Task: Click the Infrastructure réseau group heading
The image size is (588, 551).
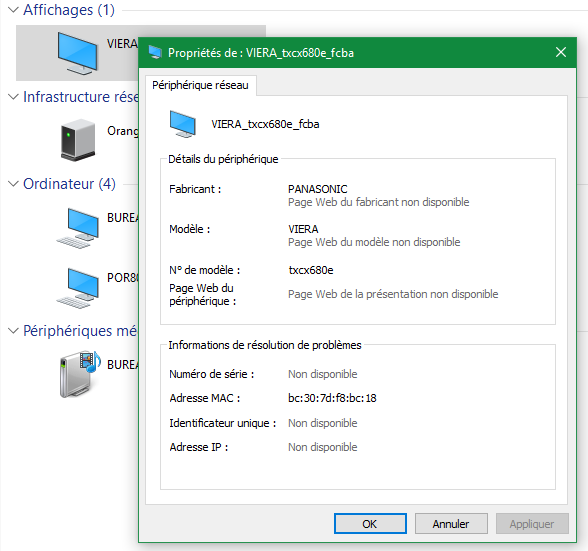Action: (x=81, y=97)
